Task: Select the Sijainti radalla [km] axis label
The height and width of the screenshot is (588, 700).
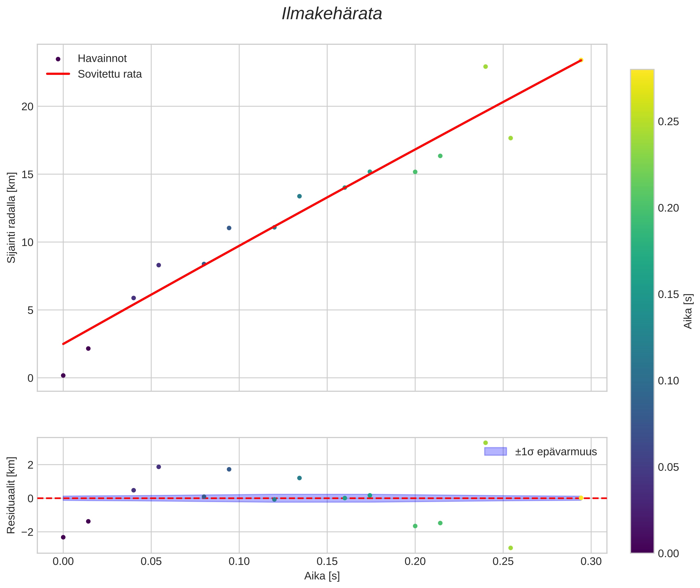Action: point(11,218)
